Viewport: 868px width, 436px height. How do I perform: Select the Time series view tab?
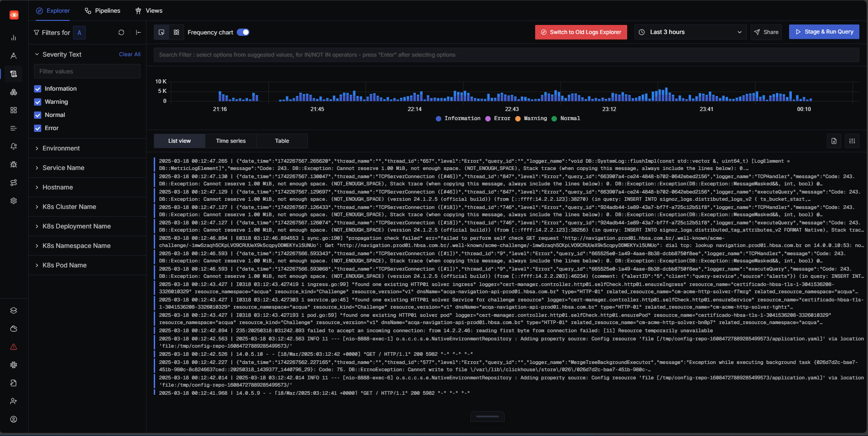click(x=231, y=141)
